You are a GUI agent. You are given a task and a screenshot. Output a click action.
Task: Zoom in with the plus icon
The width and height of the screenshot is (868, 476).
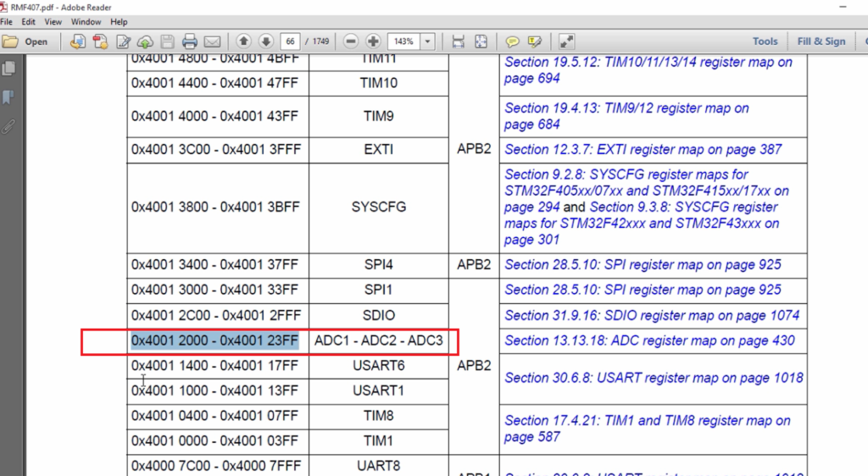[373, 42]
